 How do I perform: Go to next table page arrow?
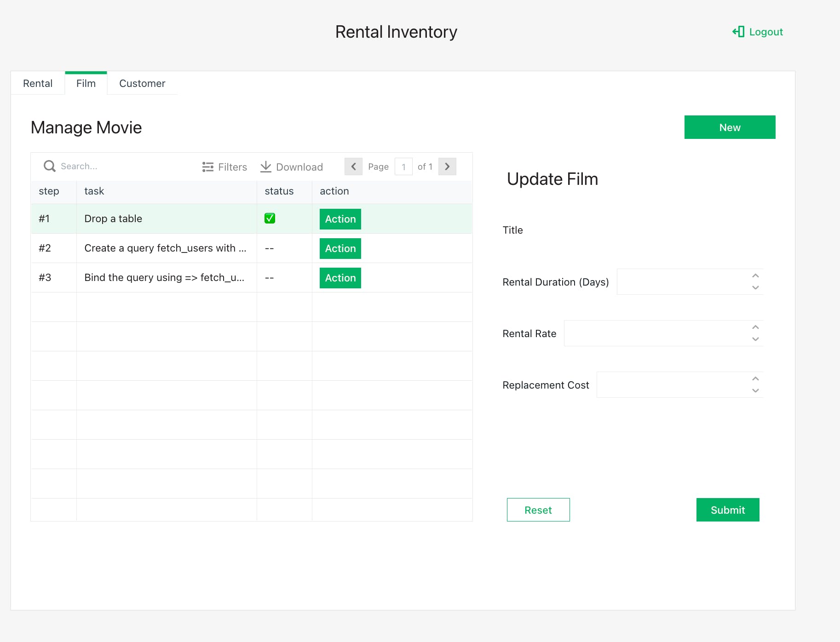[447, 166]
